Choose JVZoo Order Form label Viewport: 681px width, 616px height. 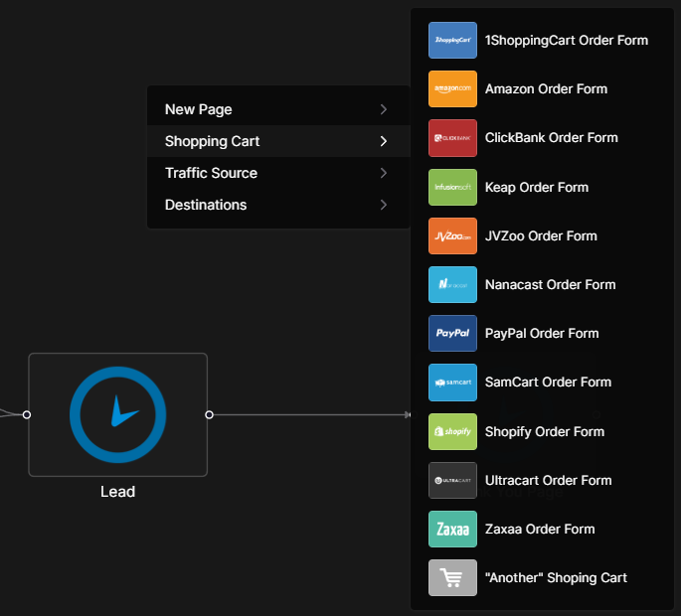(541, 235)
